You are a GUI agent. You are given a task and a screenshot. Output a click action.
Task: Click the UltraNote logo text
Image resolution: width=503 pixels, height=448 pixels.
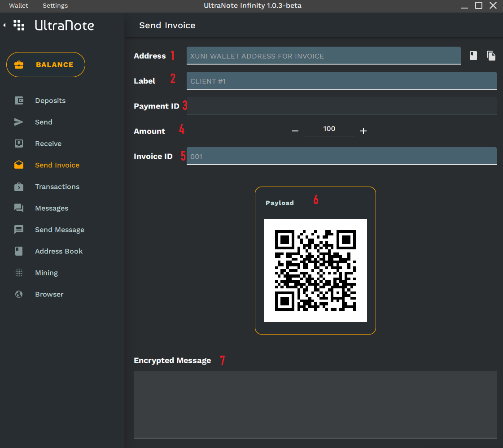click(65, 25)
